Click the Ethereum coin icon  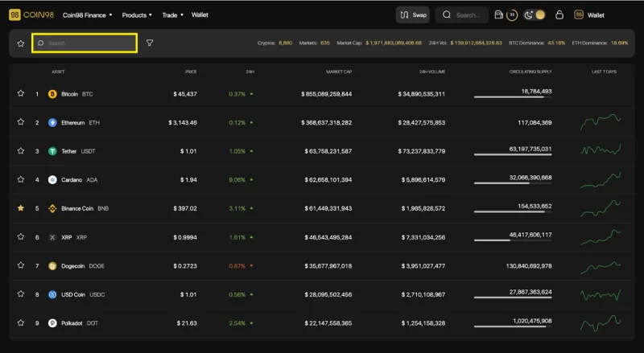click(x=52, y=123)
